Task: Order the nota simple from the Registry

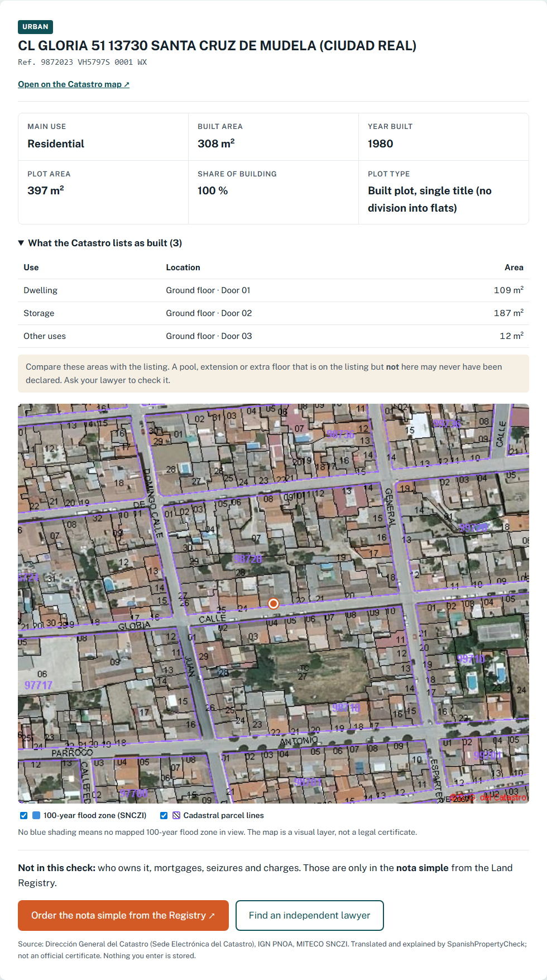Action: coord(123,915)
